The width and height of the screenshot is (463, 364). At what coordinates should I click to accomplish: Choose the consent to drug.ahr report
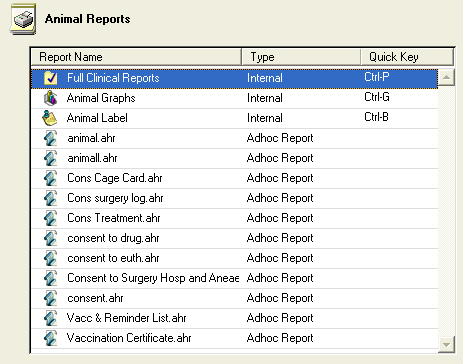[x=234, y=238]
